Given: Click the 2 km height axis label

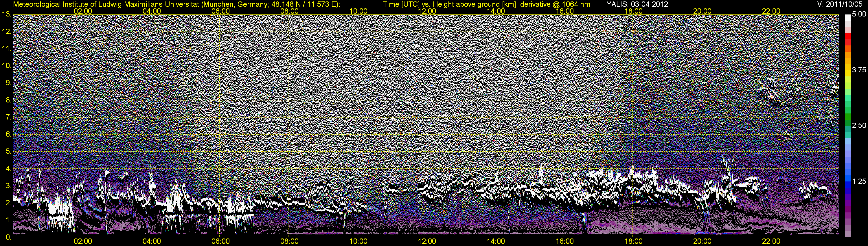Looking at the screenshot, I should coord(8,203).
